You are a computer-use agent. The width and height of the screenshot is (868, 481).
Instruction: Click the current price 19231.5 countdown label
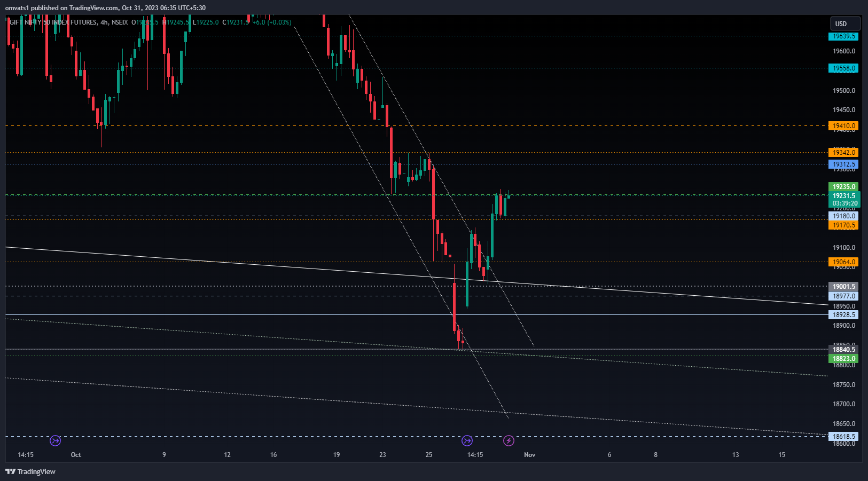pyautogui.click(x=844, y=200)
